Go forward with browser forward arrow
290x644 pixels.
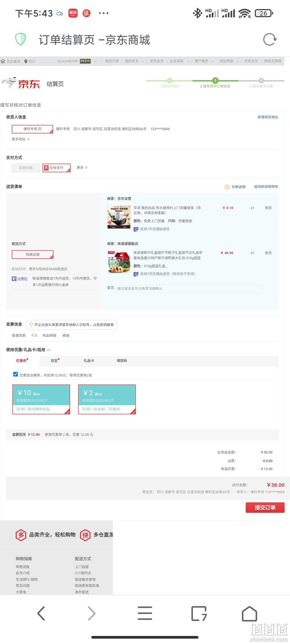tap(92, 613)
